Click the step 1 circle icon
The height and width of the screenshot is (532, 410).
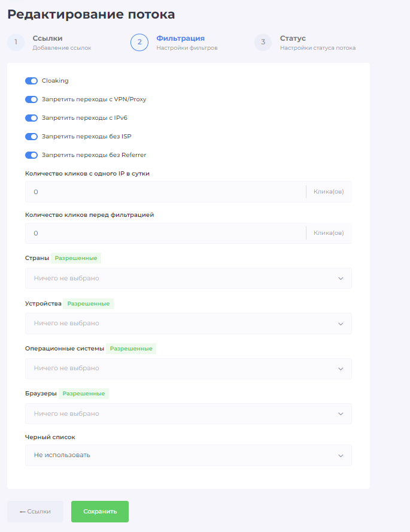tap(16, 43)
